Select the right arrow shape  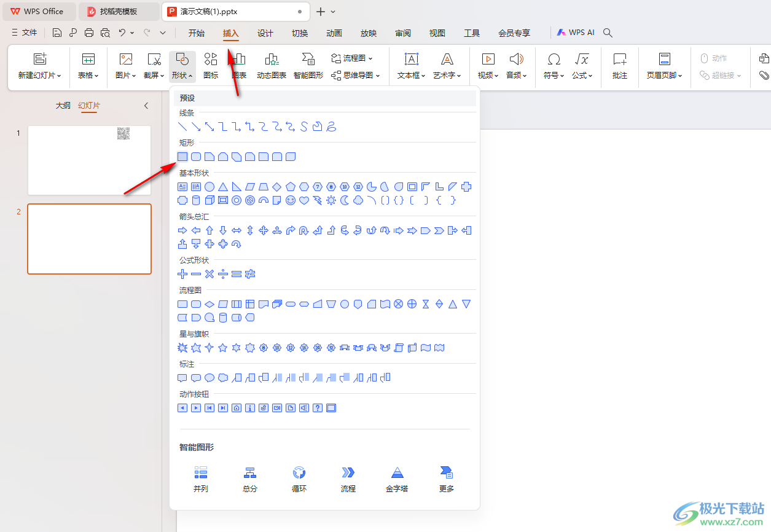point(182,230)
